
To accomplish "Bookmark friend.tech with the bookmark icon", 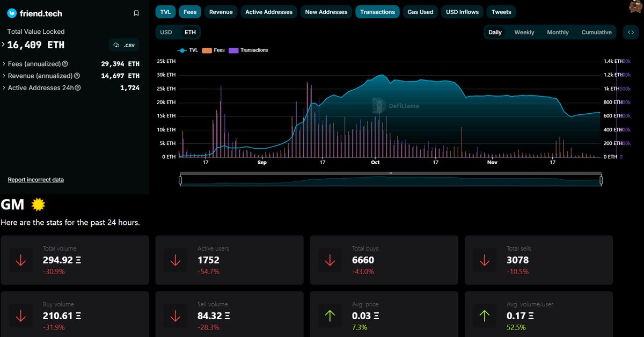I will click(136, 13).
